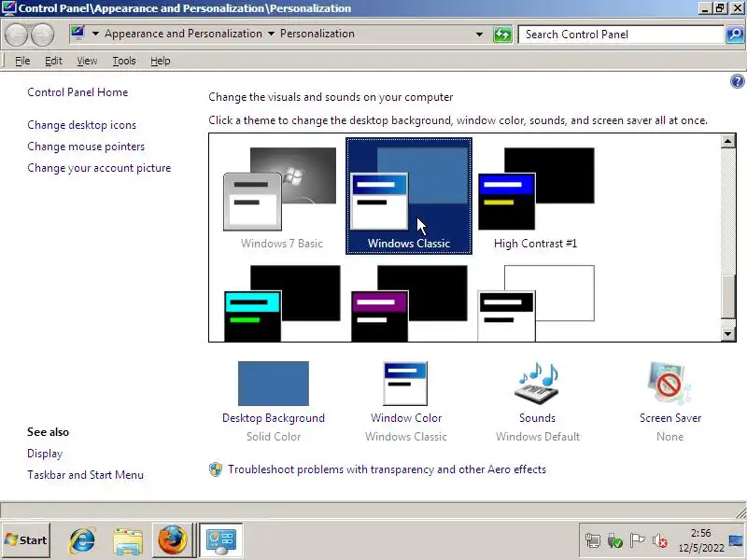Go to Control Panel Home
Viewport: 747px width, 560px height.
pyautogui.click(x=78, y=92)
